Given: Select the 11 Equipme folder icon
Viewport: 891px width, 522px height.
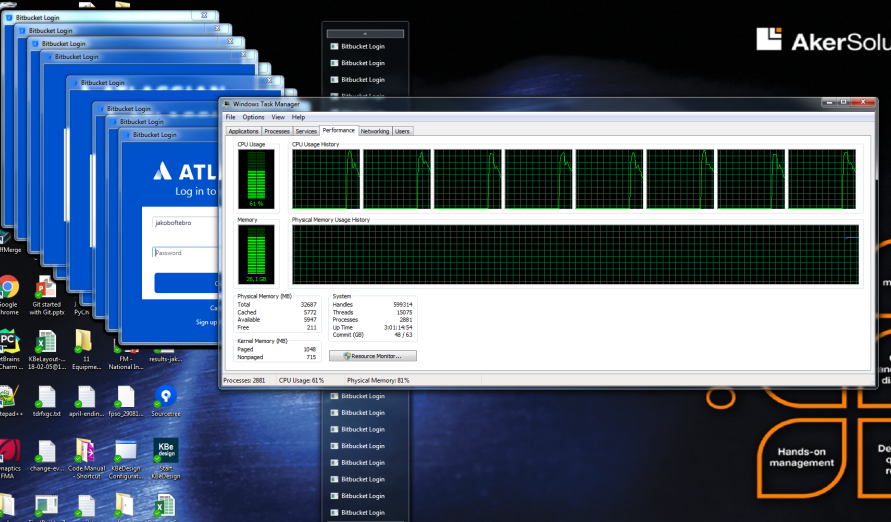Looking at the screenshot, I should click(x=86, y=343).
